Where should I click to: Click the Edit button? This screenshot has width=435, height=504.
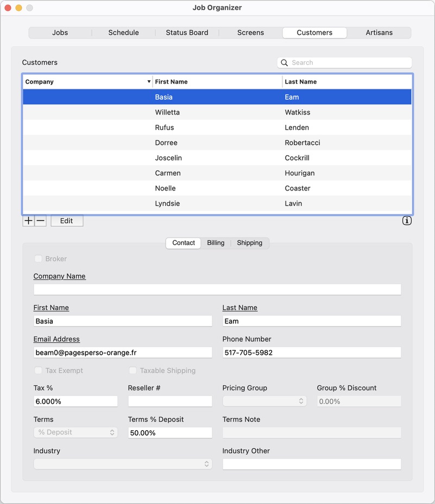67,221
